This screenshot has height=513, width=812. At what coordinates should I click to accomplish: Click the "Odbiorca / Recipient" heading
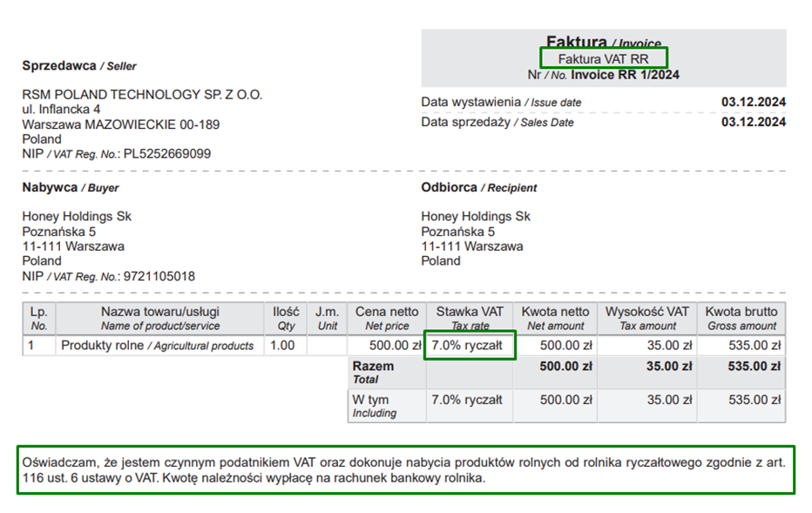[x=478, y=187]
